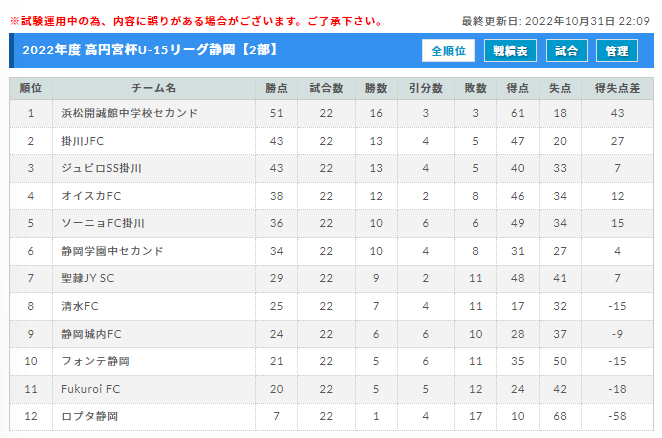Open 聖隷JY SC team link
The image size is (662, 438).
pyautogui.click(x=90, y=278)
